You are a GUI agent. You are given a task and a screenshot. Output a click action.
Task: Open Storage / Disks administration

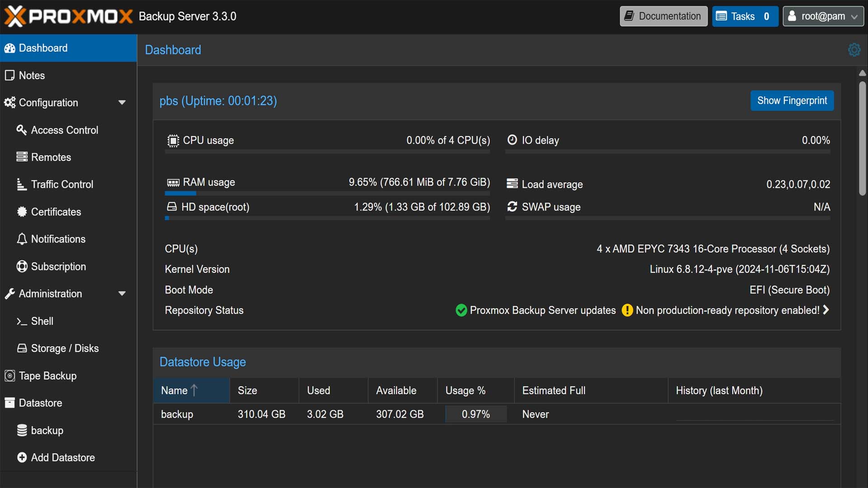pos(68,348)
